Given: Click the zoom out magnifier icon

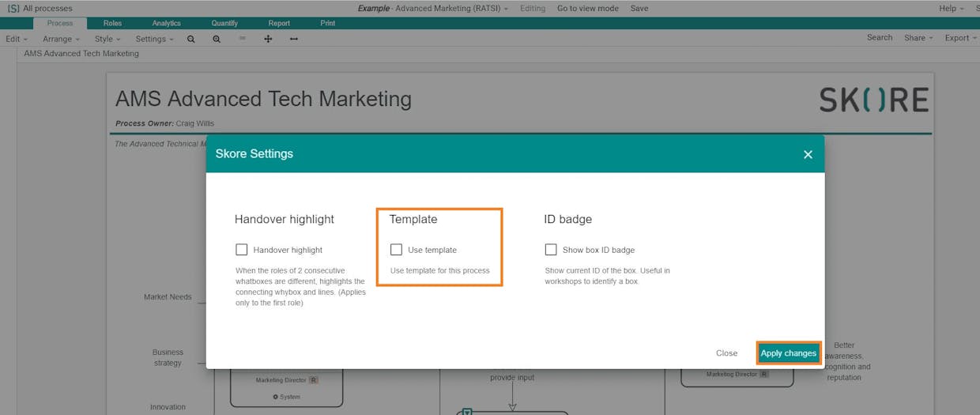Looking at the screenshot, I should click(x=190, y=39).
